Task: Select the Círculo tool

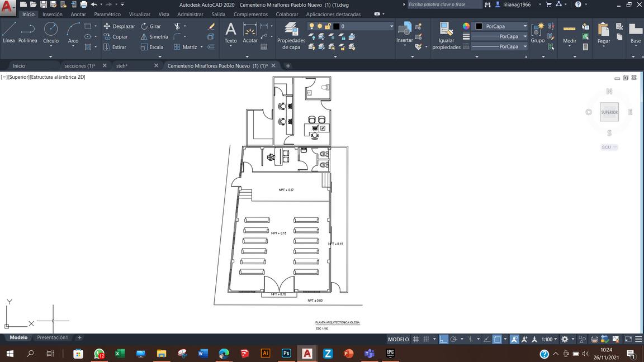Action: (x=51, y=33)
